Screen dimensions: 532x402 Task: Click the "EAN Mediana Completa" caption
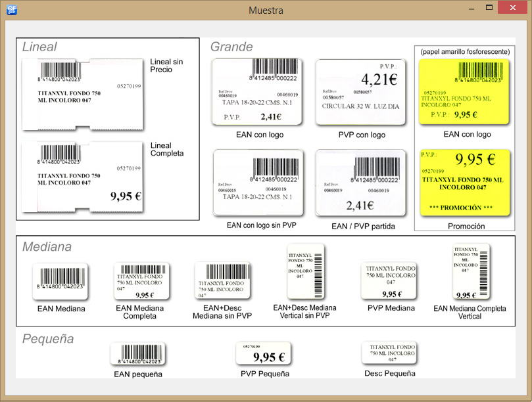pyautogui.click(x=140, y=312)
